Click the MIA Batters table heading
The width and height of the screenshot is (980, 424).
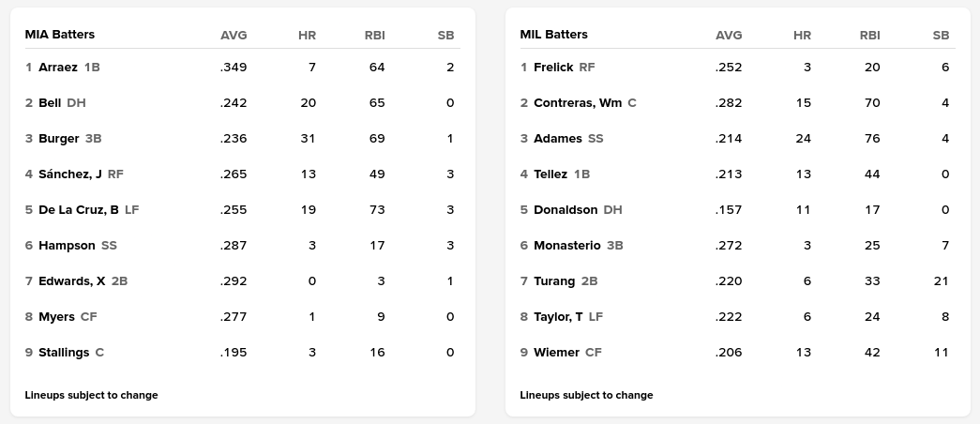point(60,35)
